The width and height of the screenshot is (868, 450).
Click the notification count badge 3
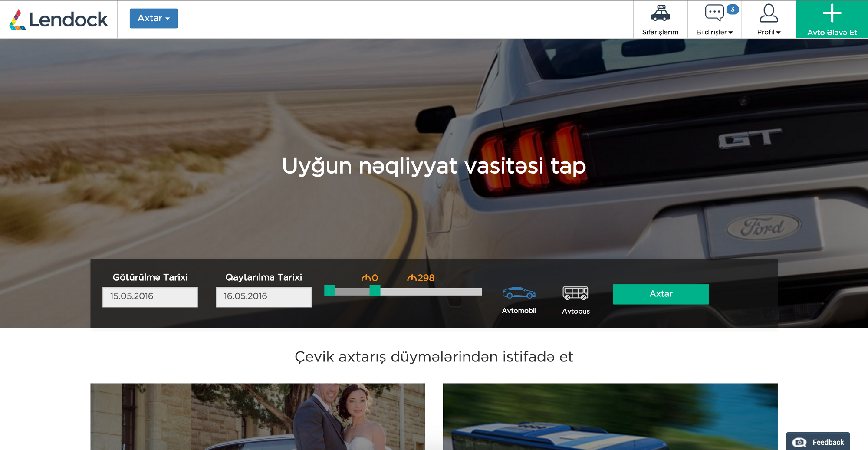[733, 9]
